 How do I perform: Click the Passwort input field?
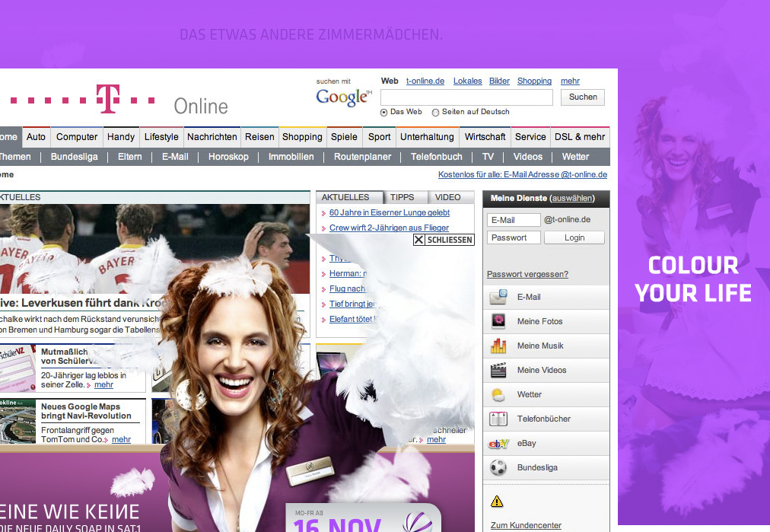(514, 237)
